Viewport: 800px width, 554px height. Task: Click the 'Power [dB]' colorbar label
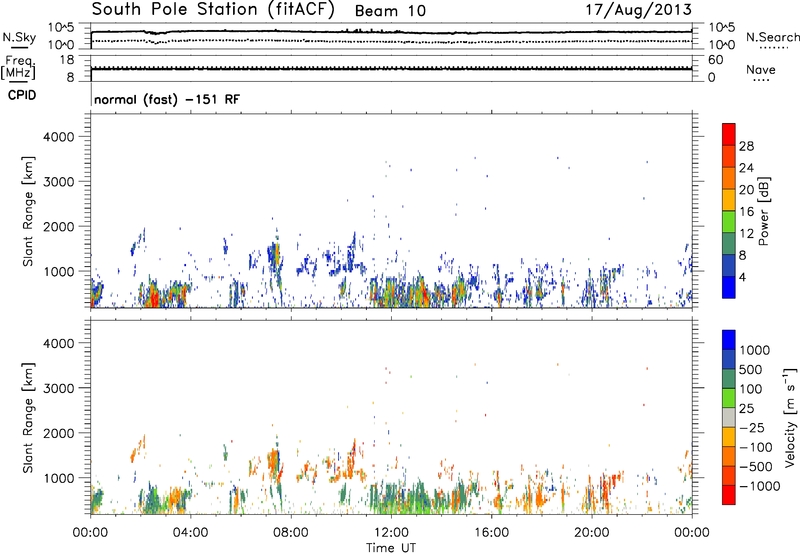(764, 211)
